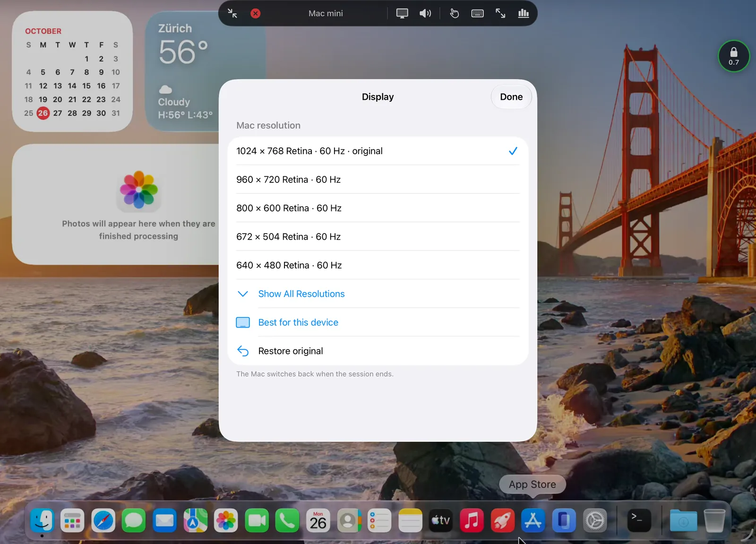Pick 800 × 600 Retina 60 Hz
Screen dimensions: 756x544
pyautogui.click(x=378, y=208)
